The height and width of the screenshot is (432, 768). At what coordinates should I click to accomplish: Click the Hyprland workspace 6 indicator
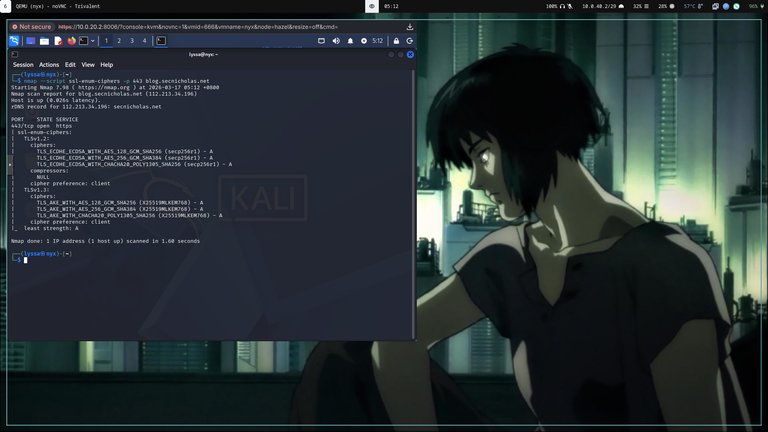[5, 6]
